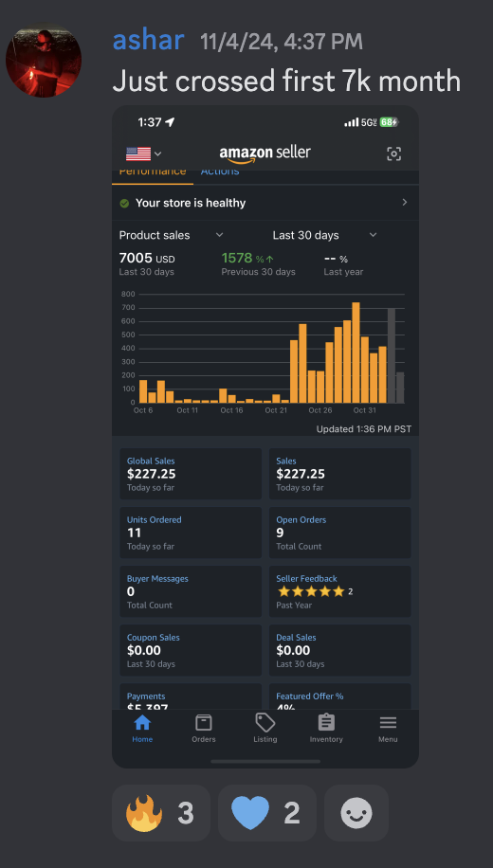
Task: Open the Seller Feedback card
Action: click(340, 591)
